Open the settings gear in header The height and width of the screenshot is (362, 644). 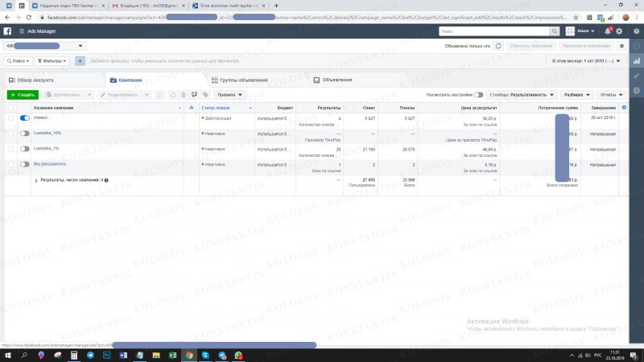point(619,31)
